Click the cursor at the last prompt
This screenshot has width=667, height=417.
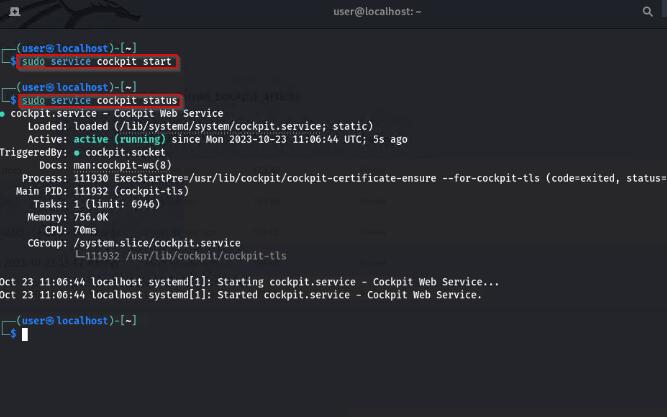click(25, 334)
